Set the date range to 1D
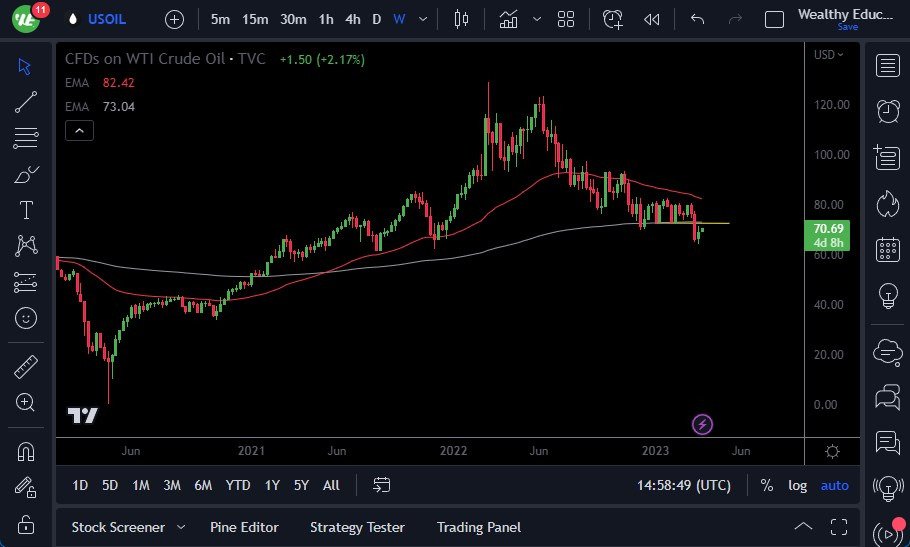 [x=80, y=486]
